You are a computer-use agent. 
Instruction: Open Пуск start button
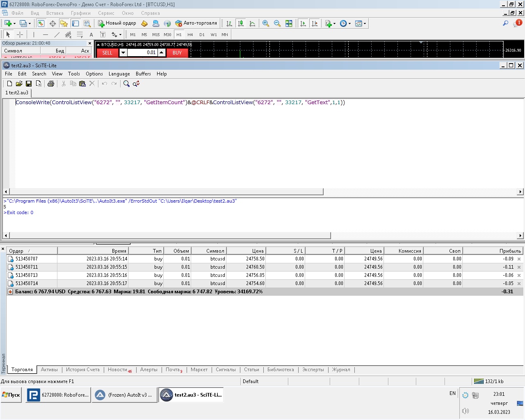(x=11, y=395)
